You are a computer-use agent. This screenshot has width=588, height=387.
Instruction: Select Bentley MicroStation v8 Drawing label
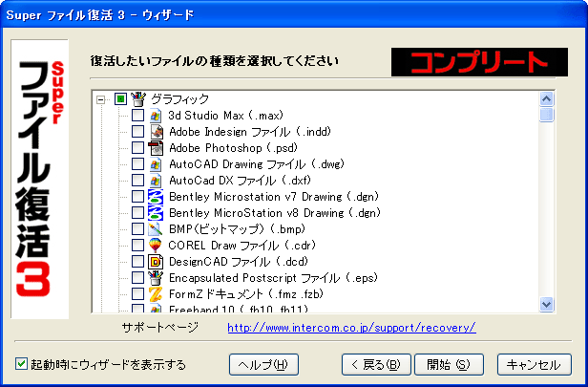(x=275, y=213)
